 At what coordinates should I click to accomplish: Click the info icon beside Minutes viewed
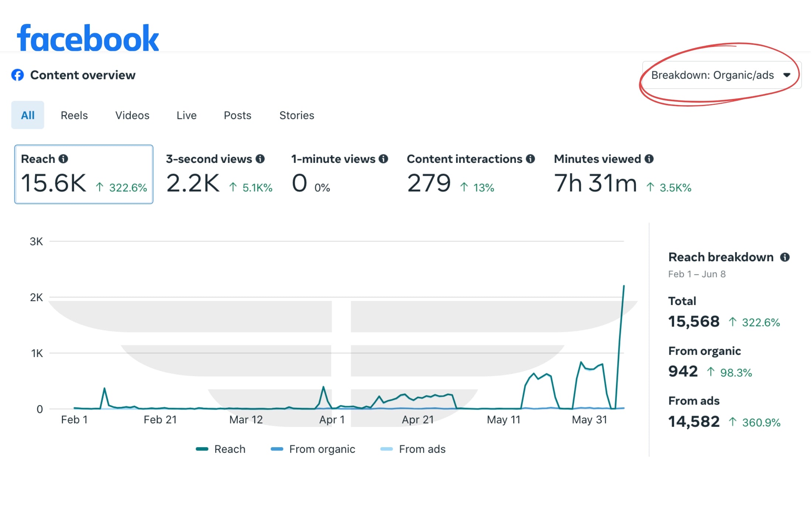(x=649, y=159)
